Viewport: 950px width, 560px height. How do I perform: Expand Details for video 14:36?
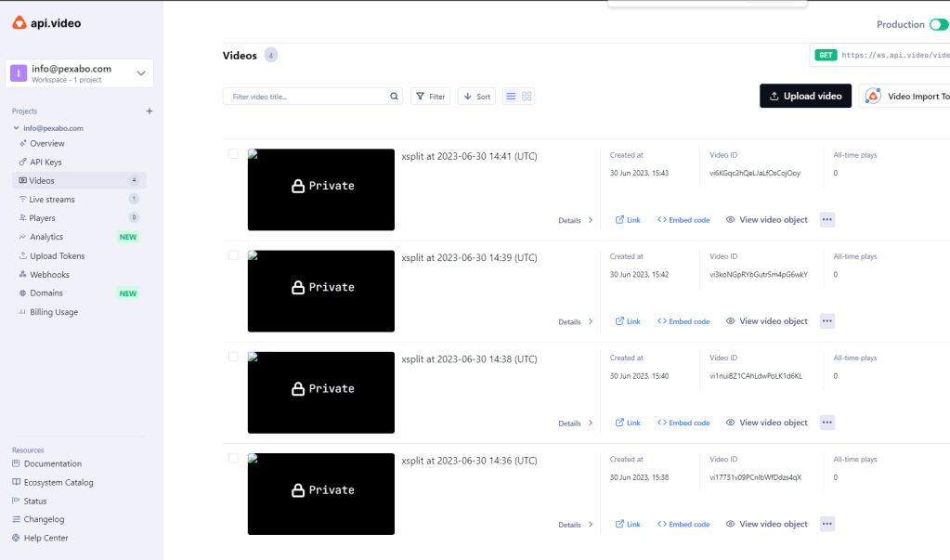[x=576, y=525]
